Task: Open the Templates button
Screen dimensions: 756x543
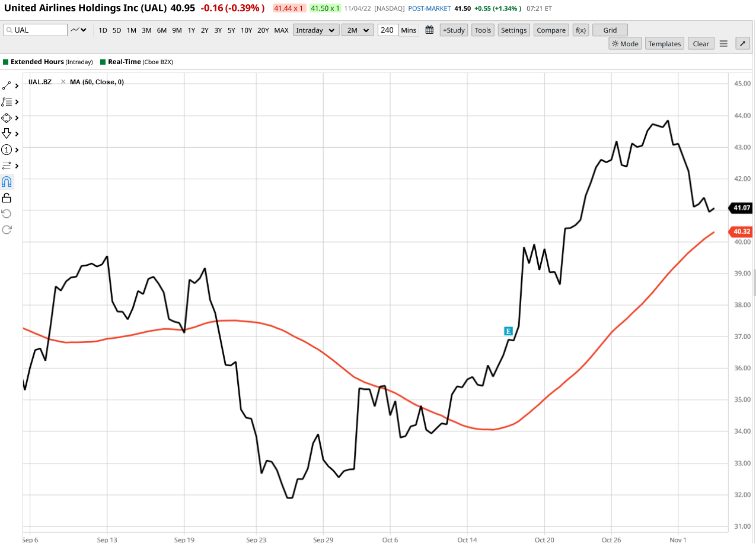Action: tap(664, 43)
